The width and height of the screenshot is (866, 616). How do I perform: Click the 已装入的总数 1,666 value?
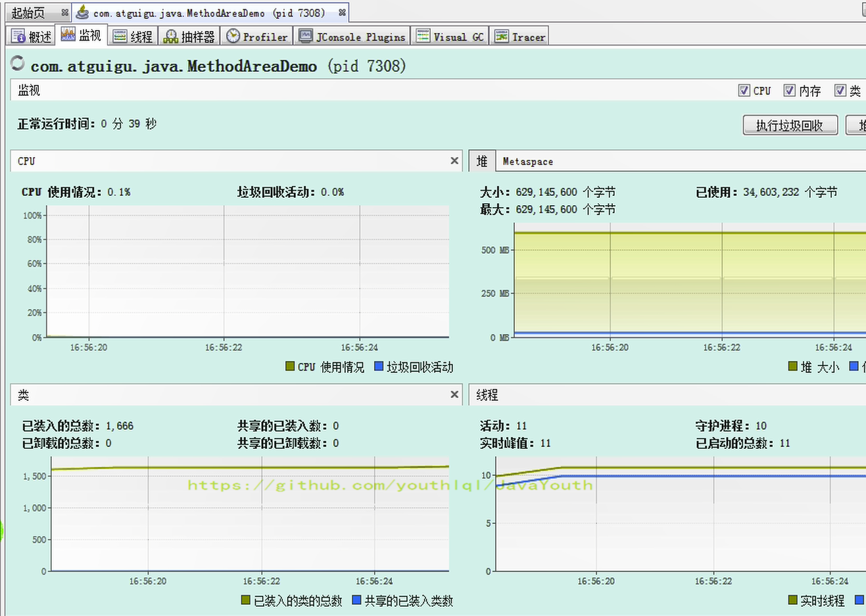pos(120,426)
